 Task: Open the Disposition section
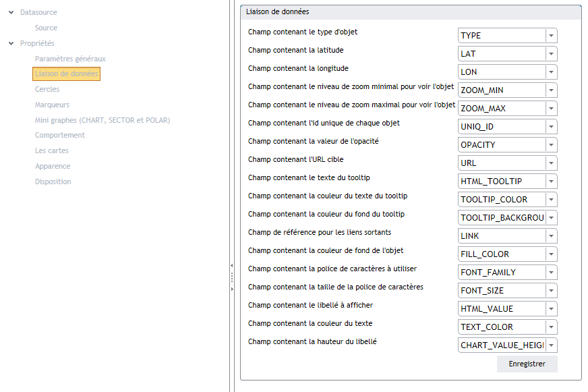53,181
